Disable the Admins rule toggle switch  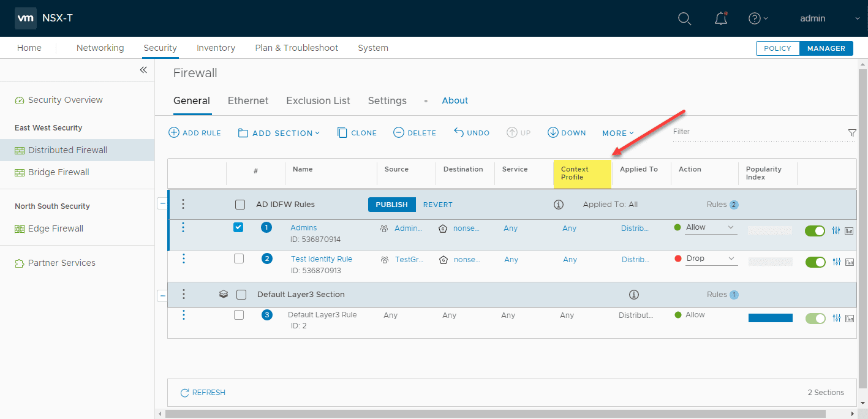(x=815, y=230)
